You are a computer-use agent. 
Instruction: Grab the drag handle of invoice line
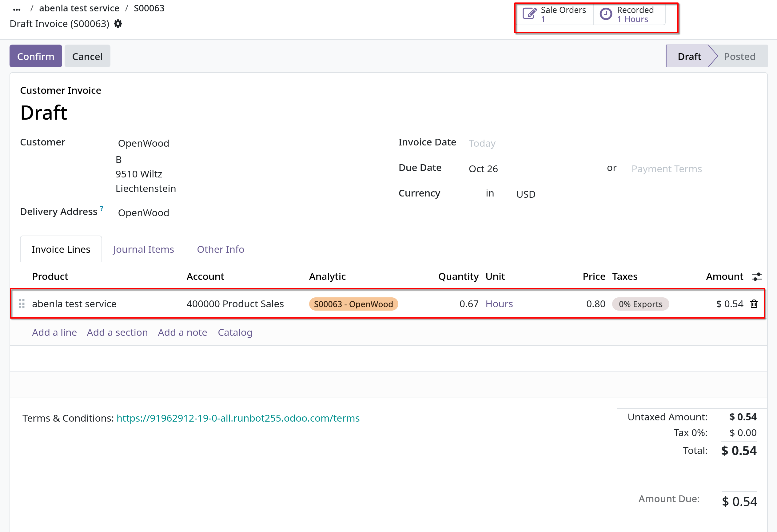[22, 304]
